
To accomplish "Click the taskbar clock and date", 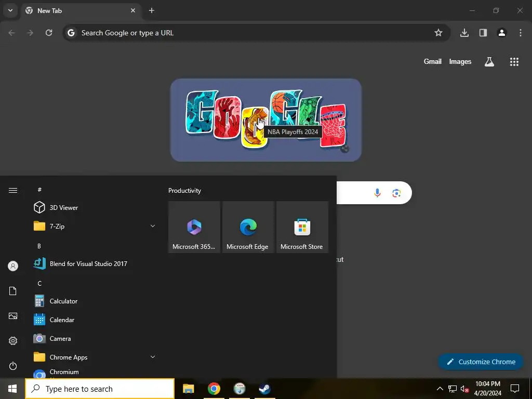I will 488,389.
